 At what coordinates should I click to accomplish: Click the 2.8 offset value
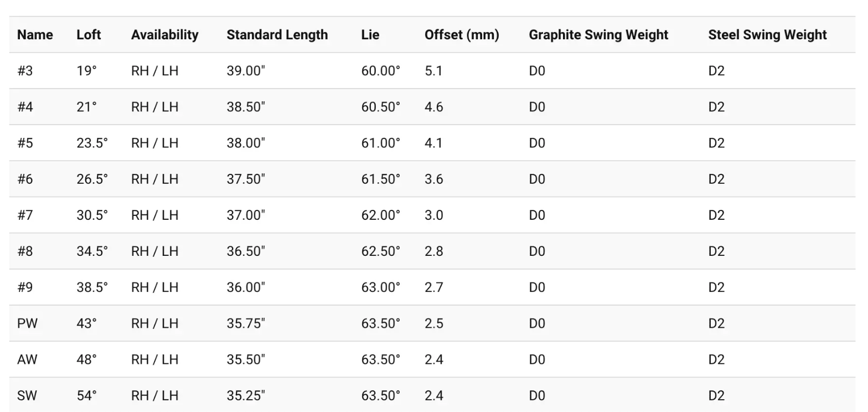coord(433,251)
